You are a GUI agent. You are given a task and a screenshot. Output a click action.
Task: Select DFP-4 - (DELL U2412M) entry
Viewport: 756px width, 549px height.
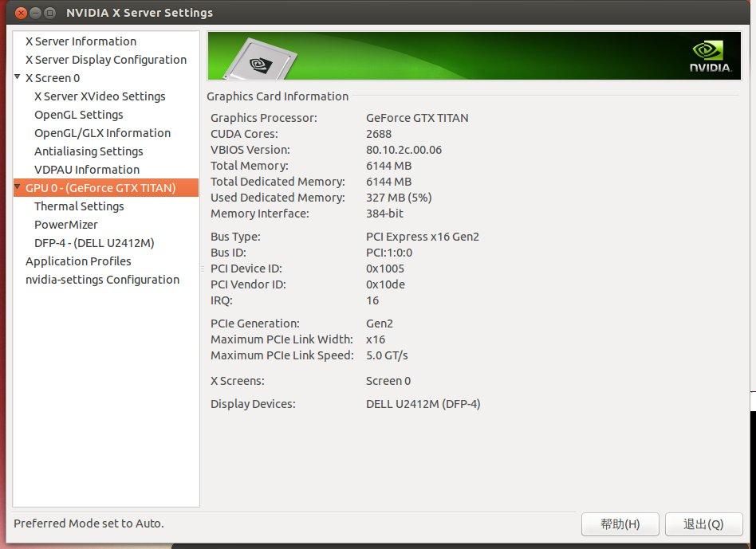click(x=94, y=243)
